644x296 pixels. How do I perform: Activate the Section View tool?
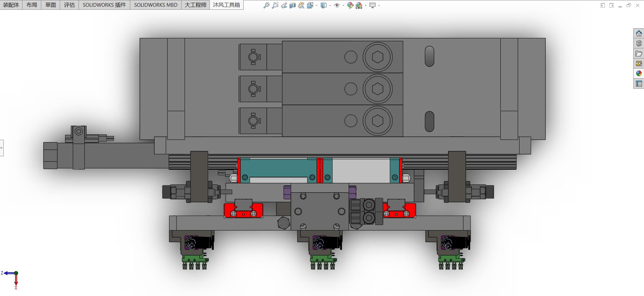pos(293,5)
